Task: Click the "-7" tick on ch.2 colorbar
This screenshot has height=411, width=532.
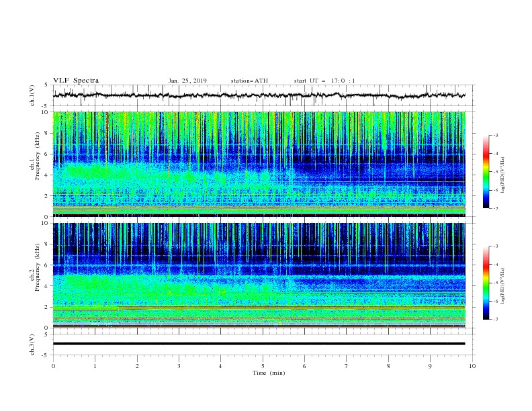Action: [x=495, y=320]
